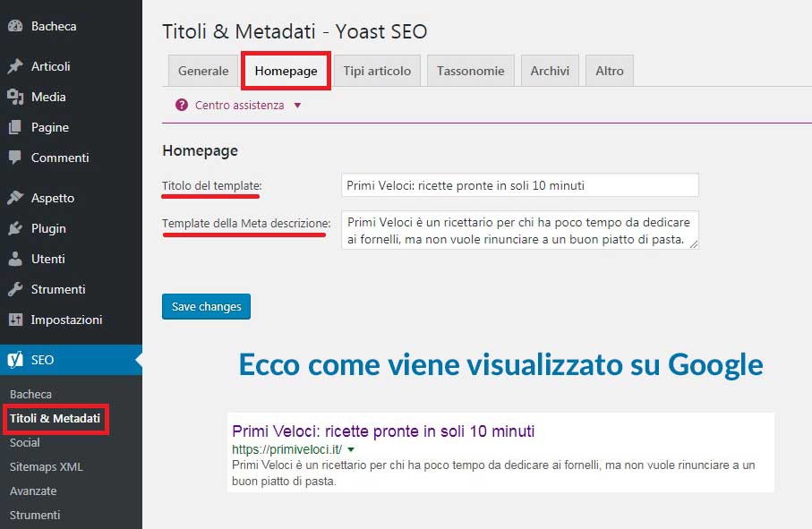Click the Titolo del template input field
The image size is (812, 529).
tap(520, 185)
